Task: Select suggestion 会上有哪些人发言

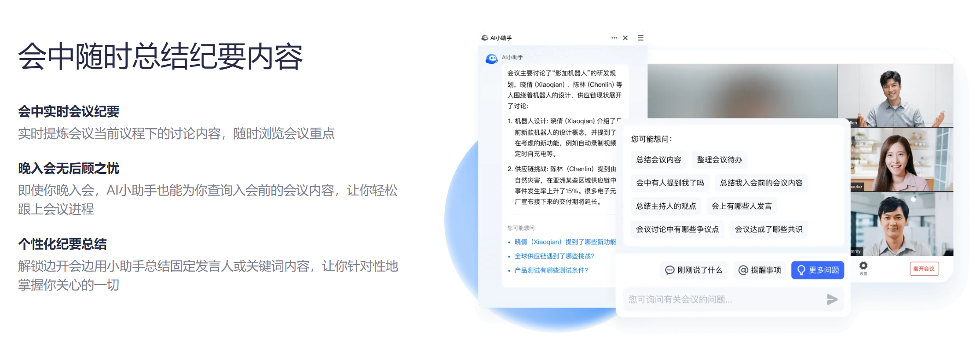Action: point(742,206)
